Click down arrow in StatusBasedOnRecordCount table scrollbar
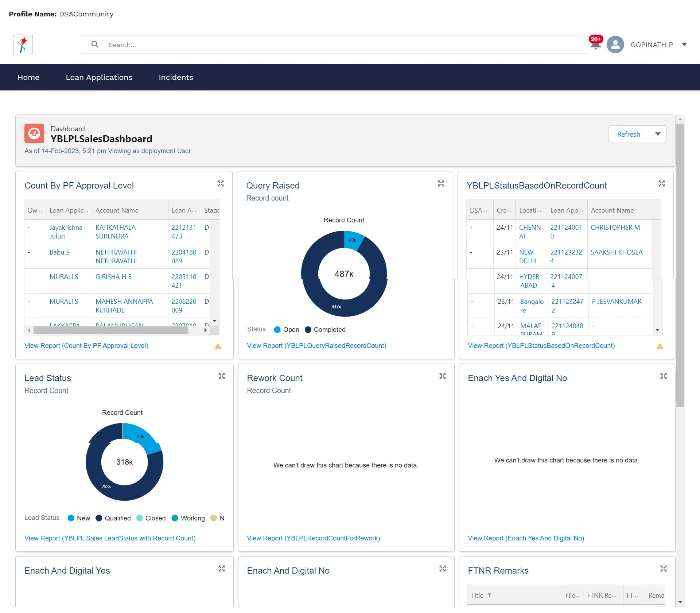The height and width of the screenshot is (613, 700). coord(657,330)
